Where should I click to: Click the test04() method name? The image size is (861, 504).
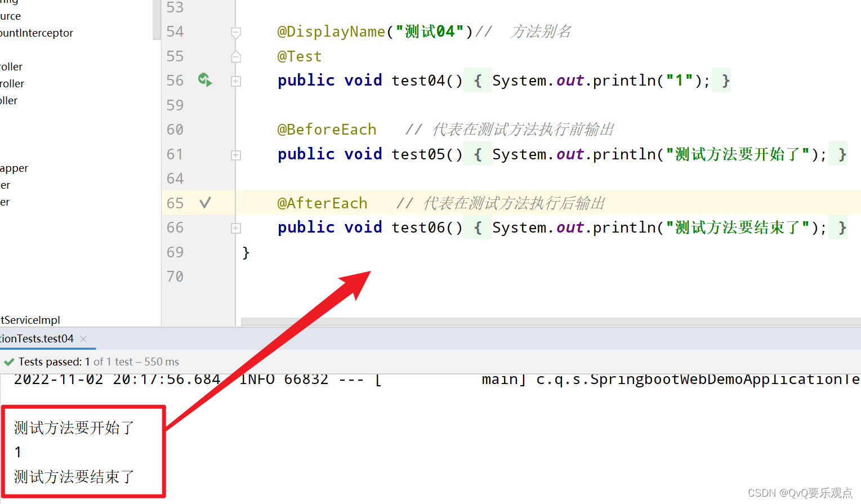pyautogui.click(x=427, y=81)
